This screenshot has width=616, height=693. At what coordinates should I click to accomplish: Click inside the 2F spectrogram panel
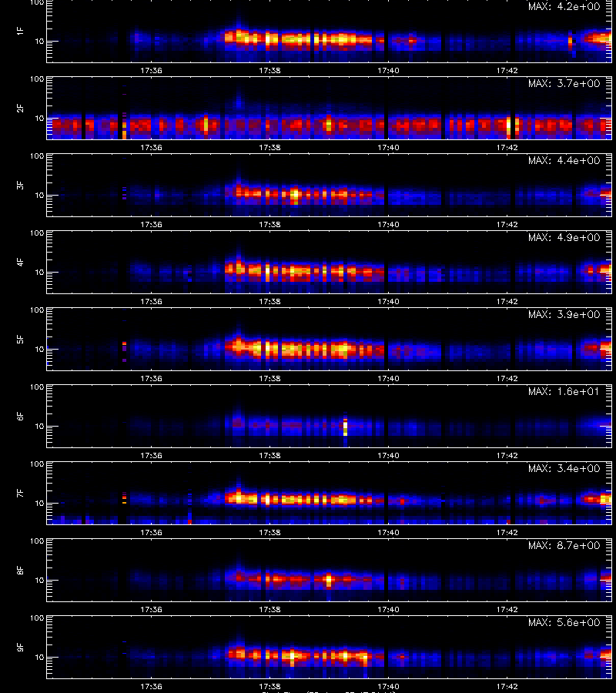(x=330, y=108)
